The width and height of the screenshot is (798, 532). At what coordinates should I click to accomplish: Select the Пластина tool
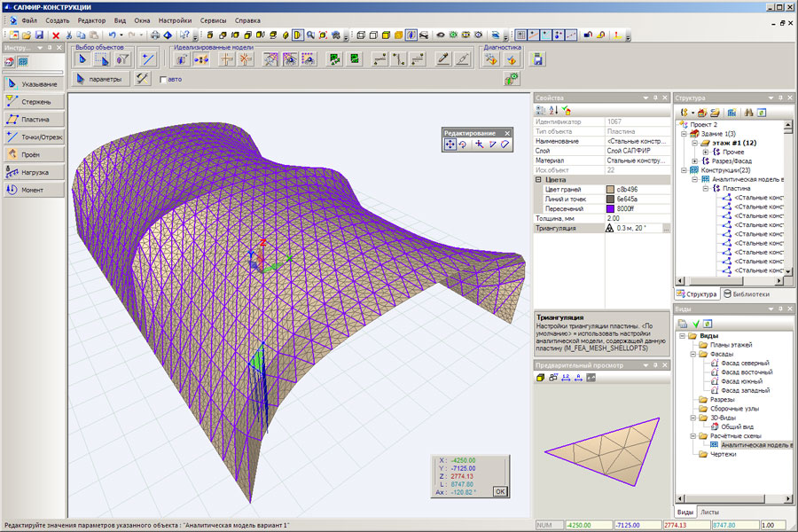point(33,119)
